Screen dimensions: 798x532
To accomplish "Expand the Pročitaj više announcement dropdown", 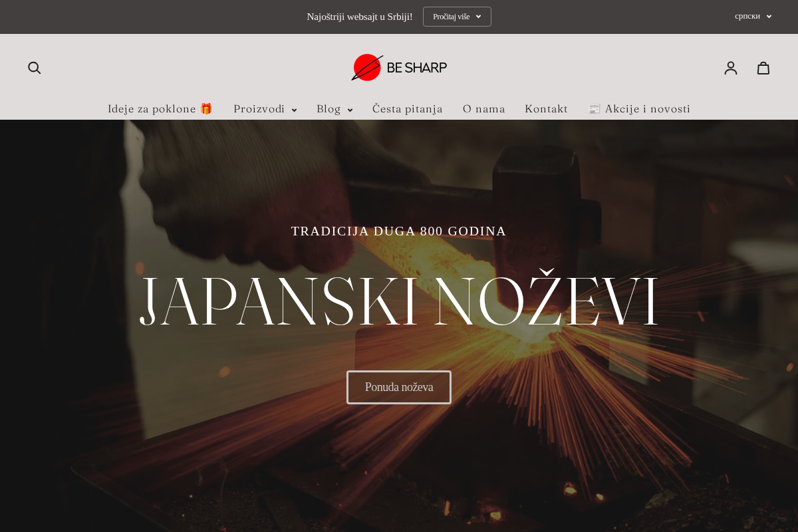I will pos(457,16).
